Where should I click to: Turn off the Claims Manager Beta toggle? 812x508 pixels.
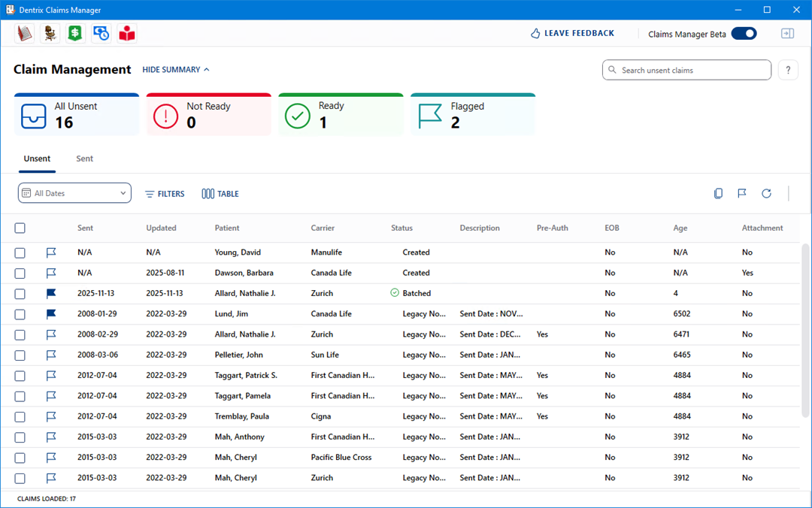[x=744, y=33]
